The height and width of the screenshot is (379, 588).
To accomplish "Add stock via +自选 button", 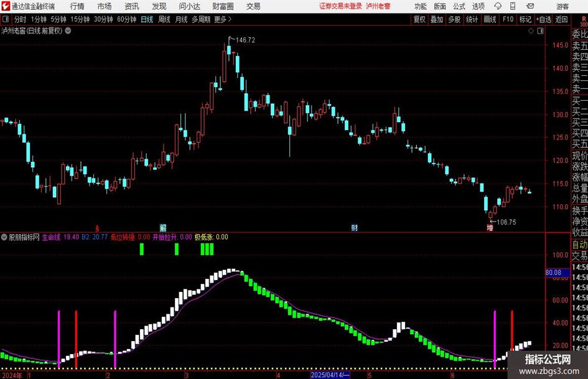I will click(543, 19).
